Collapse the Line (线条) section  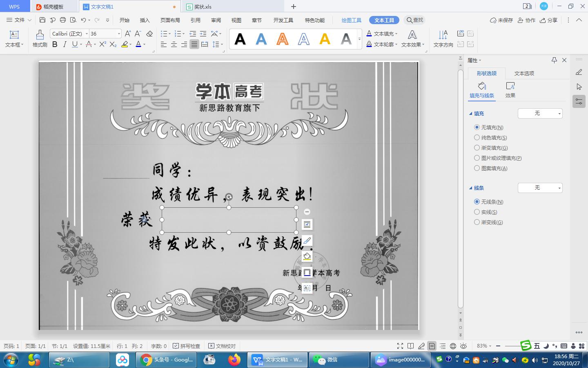(471, 188)
